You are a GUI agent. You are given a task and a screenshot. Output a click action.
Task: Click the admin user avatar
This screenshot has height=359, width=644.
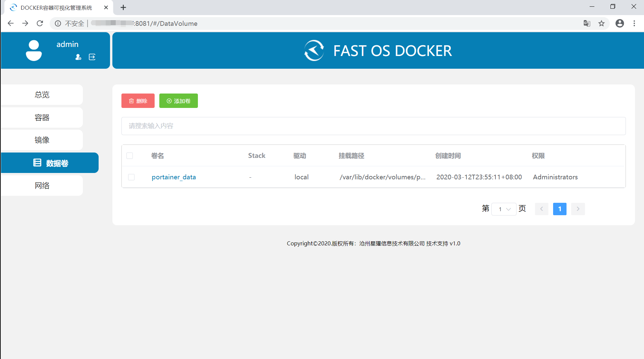pyautogui.click(x=34, y=50)
